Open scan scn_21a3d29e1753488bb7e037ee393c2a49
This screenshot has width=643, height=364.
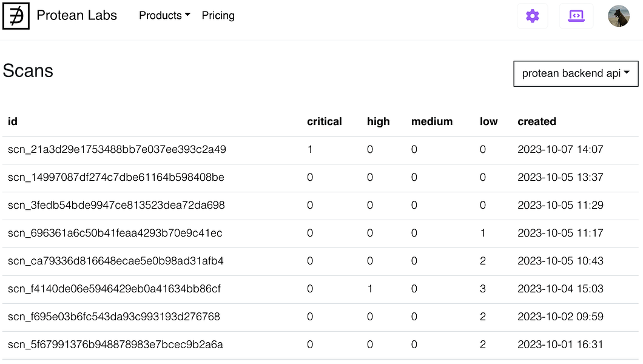(x=117, y=149)
